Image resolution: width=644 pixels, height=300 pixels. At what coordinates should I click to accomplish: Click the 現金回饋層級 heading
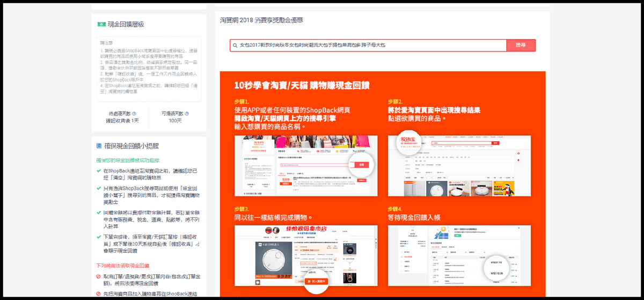(x=126, y=24)
